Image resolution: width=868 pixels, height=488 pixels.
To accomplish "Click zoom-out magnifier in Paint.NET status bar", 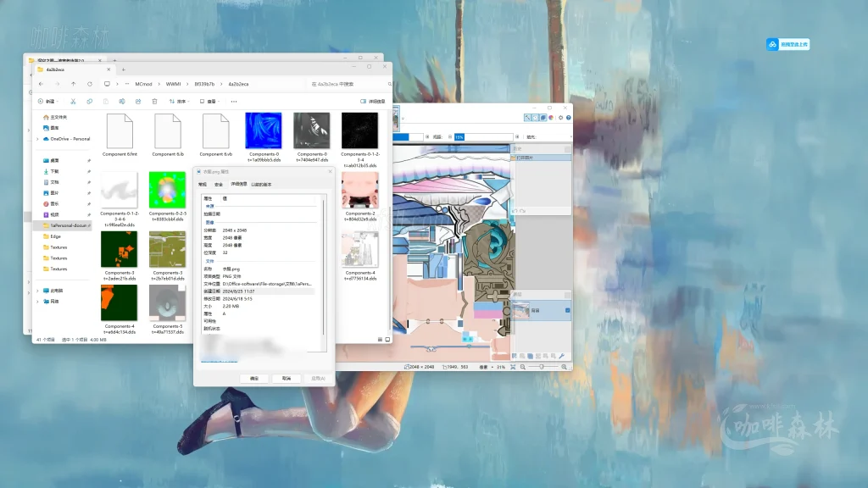I will [522, 367].
